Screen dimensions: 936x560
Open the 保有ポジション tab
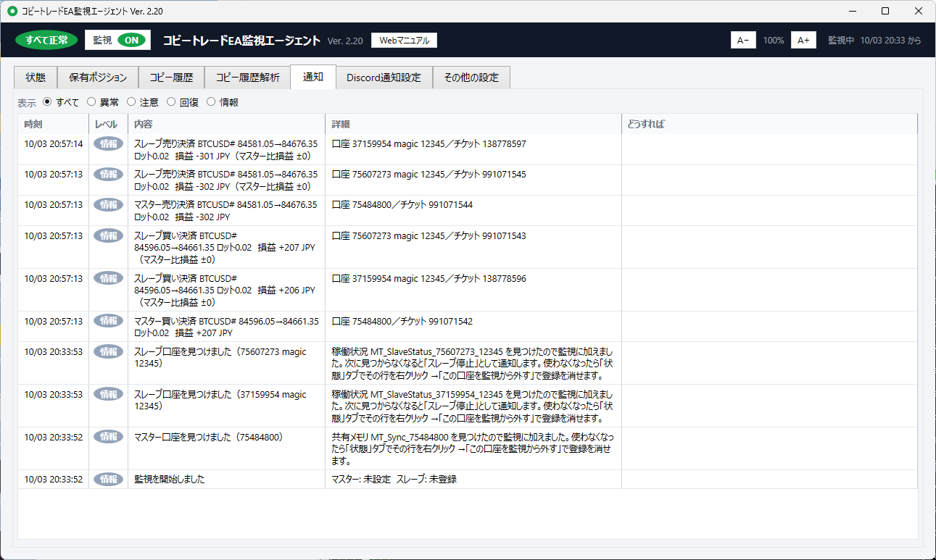tap(98, 78)
